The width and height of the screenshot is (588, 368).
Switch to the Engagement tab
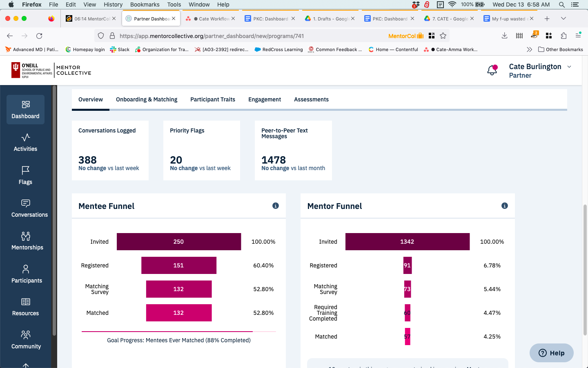[x=265, y=99]
